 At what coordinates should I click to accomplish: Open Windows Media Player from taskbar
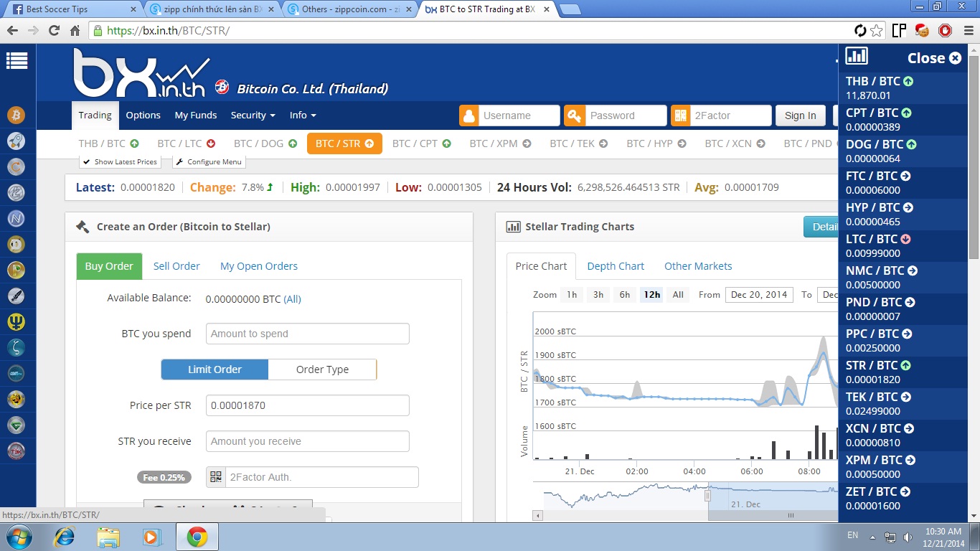(x=151, y=537)
